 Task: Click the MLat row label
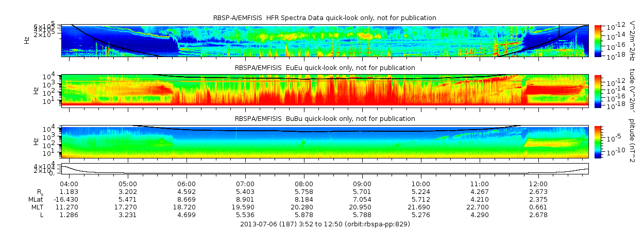coord(36,199)
